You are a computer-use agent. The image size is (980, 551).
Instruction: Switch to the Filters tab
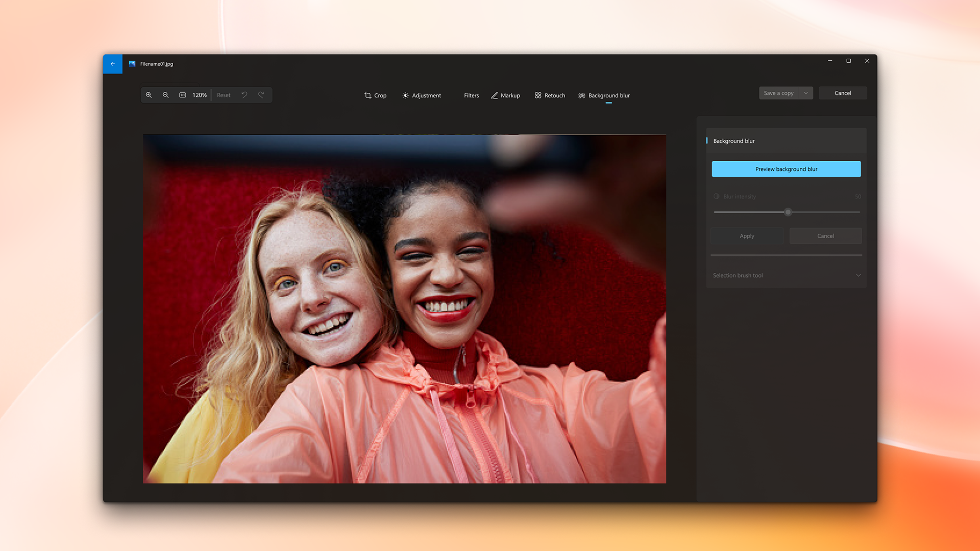(x=471, y=95)
